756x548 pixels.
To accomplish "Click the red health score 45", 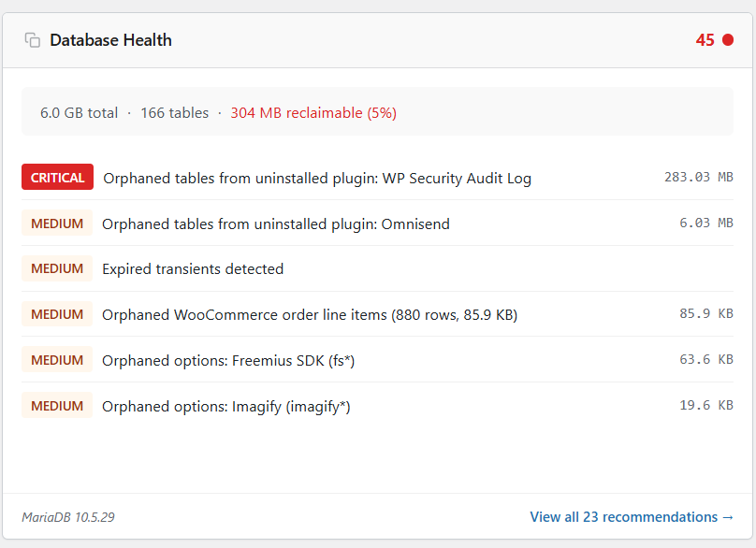I will tap(705, 40).
